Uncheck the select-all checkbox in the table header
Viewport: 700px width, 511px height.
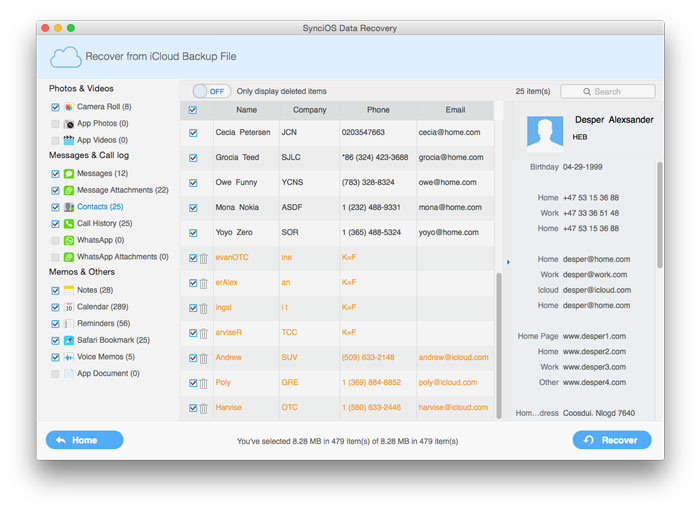click(x=193, y=110)
